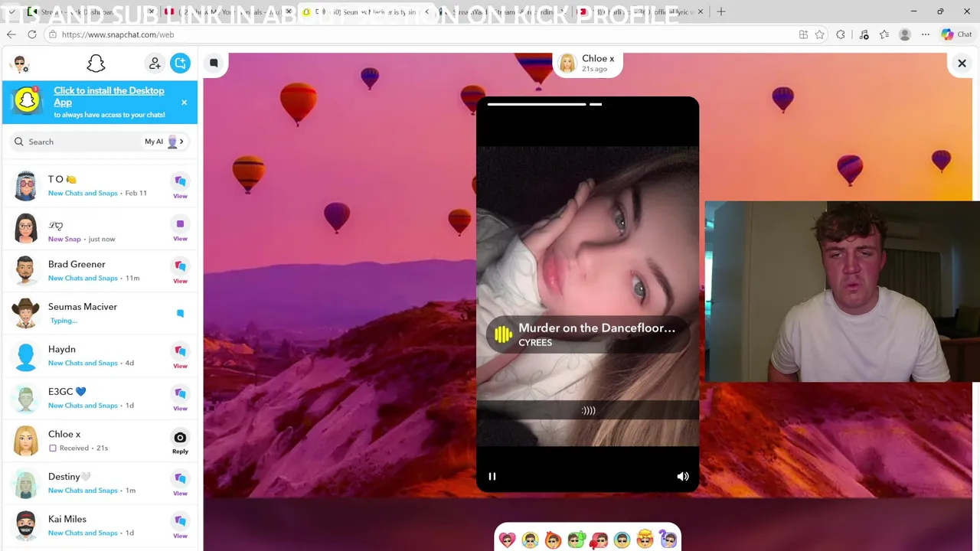Open Seumas Maciver's chat
Viewport: 980px width, 551px height.
[x=100, y=313]
